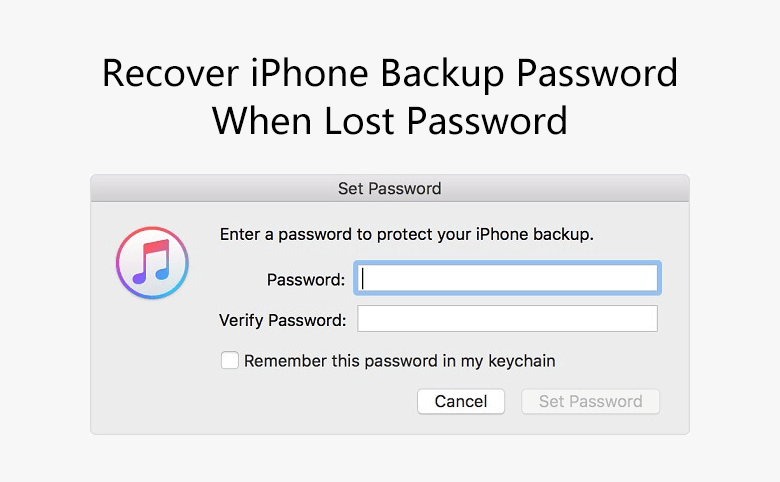780x482 pixels.
Task: Click the 'Password:' field label
Action: 306,280
